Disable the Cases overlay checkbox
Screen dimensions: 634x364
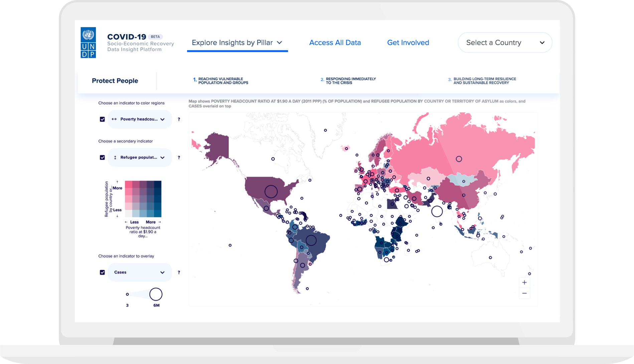click(102, 272)
